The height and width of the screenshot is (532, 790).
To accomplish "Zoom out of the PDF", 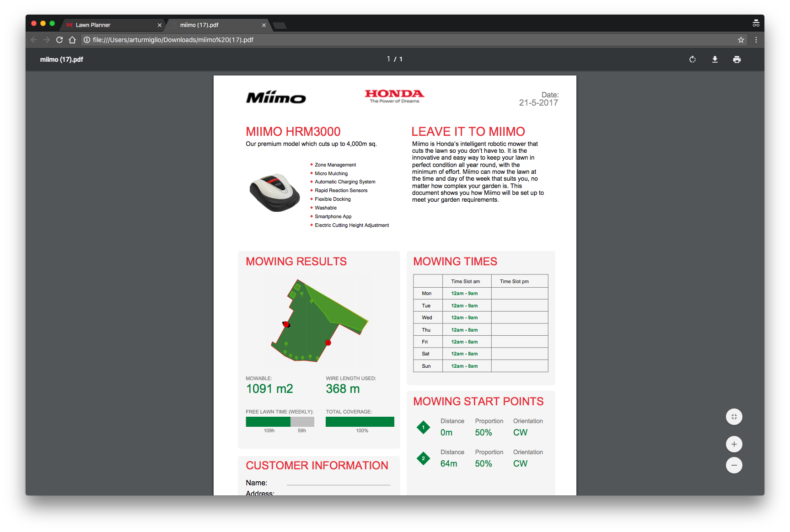I will 734,465.
